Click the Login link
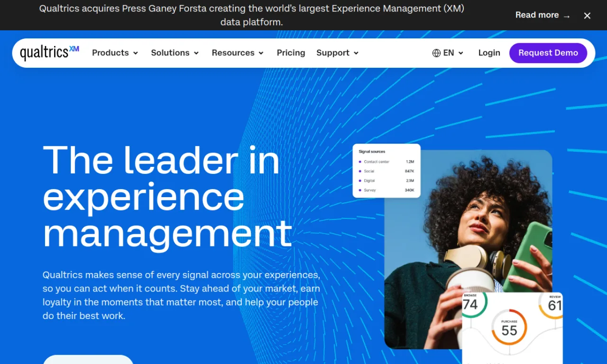 click(489, 53)
